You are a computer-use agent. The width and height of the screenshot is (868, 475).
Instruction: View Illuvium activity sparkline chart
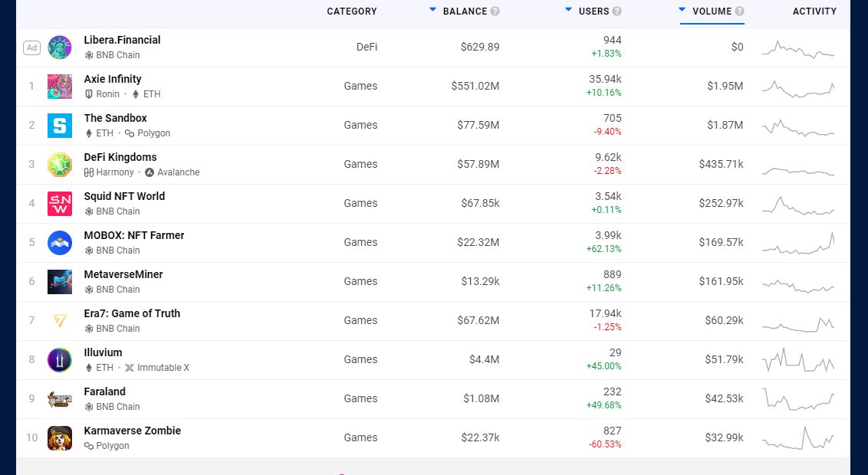[x=798, y=360]
